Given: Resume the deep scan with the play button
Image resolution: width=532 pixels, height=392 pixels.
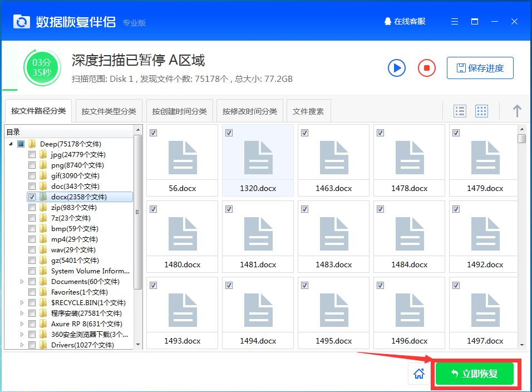Looking at the screenshot, I should click(397, 68).
